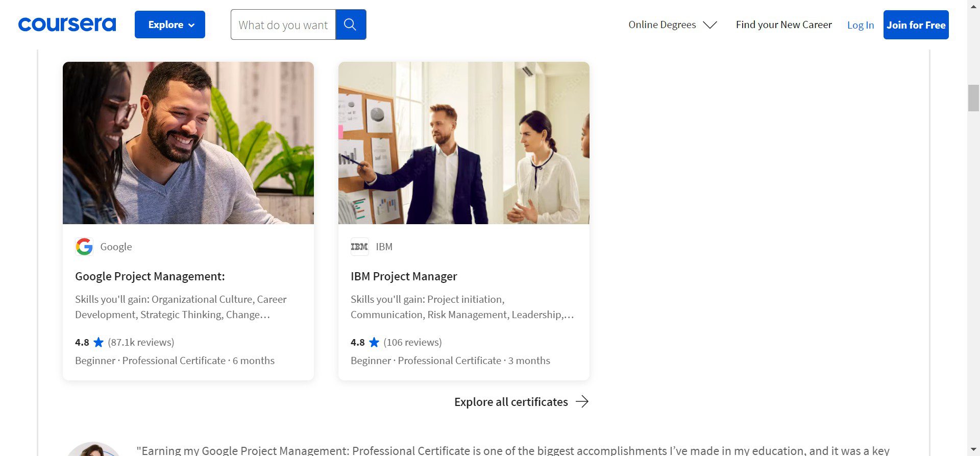The width and height of the screenshot is (980, 456).
Task: Click the star icon beside 87.1k reviews
Action: click(x=99, y=343)
